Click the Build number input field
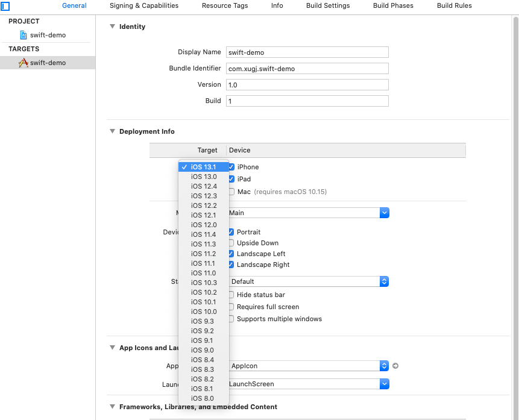The image size is (519, 420). point(307,101)
